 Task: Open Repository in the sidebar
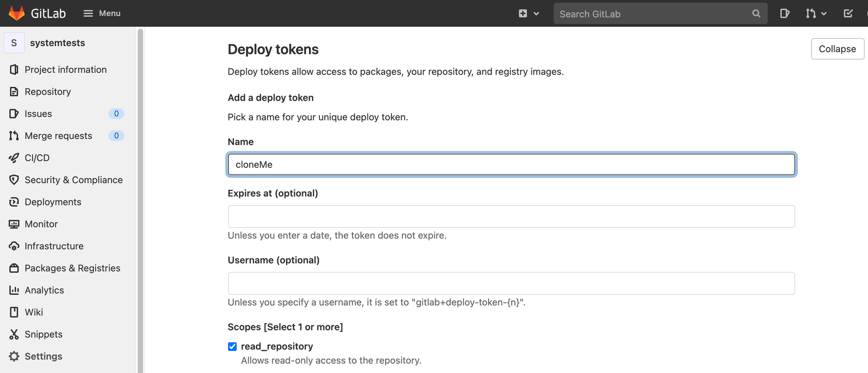[x=48, y=92]
